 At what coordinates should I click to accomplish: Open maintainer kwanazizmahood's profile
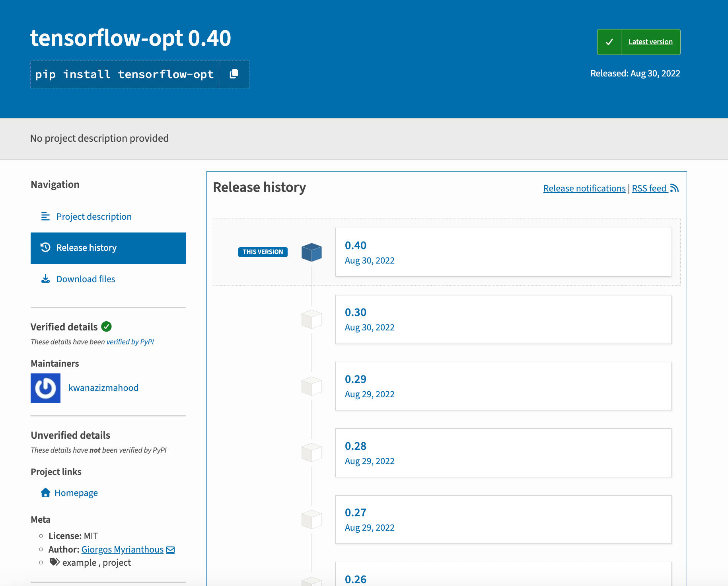coord(103,388)
